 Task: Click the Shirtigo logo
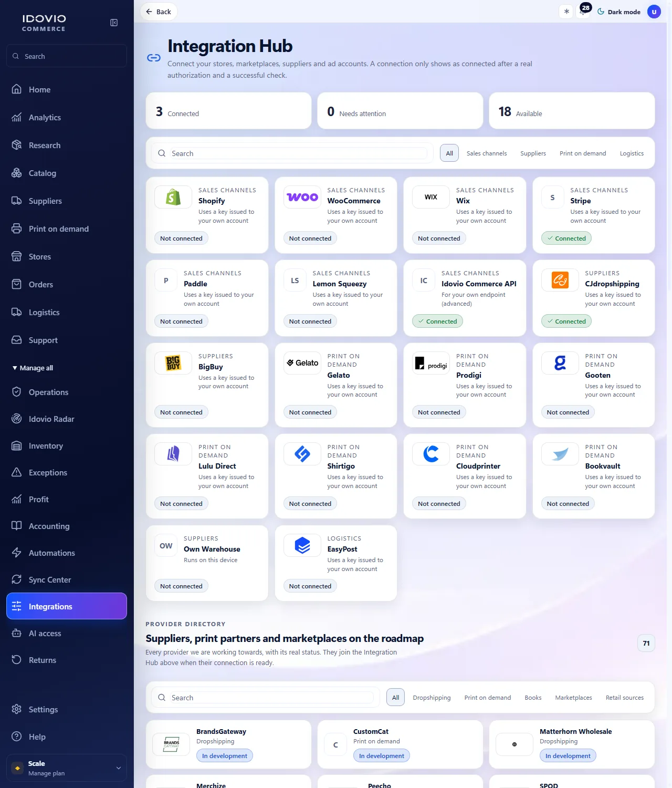click(x=302, y=454)
